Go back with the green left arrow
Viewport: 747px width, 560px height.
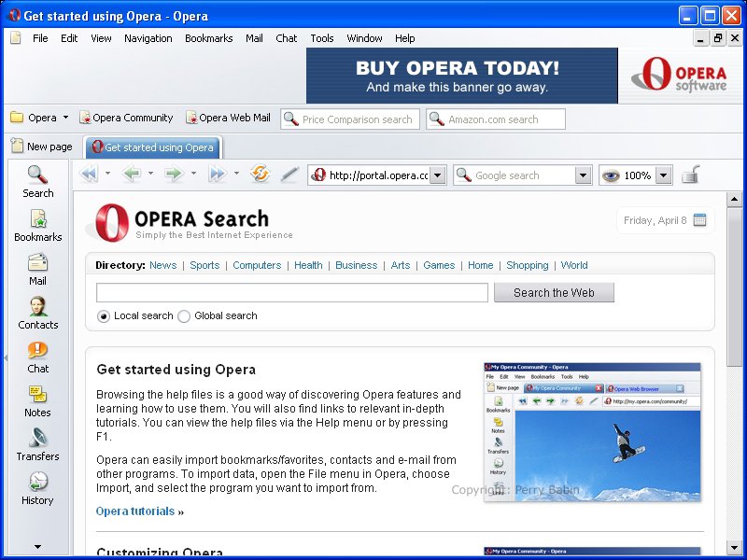point(131,174)
